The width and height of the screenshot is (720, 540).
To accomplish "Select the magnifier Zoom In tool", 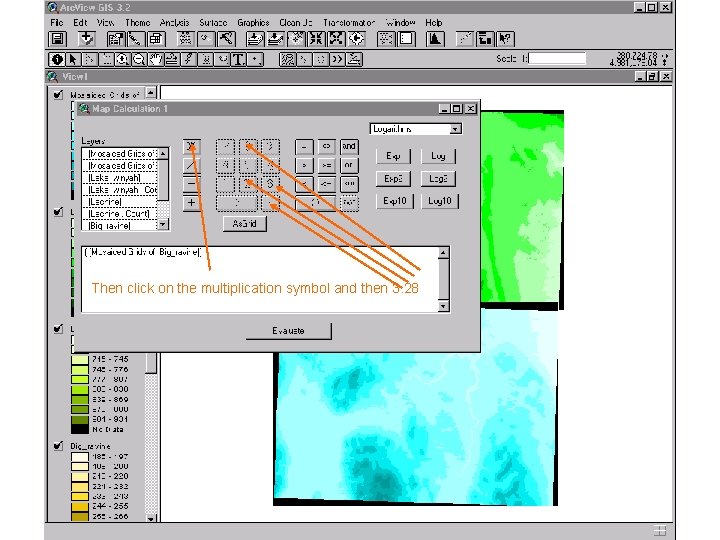I will click(122, 59).
